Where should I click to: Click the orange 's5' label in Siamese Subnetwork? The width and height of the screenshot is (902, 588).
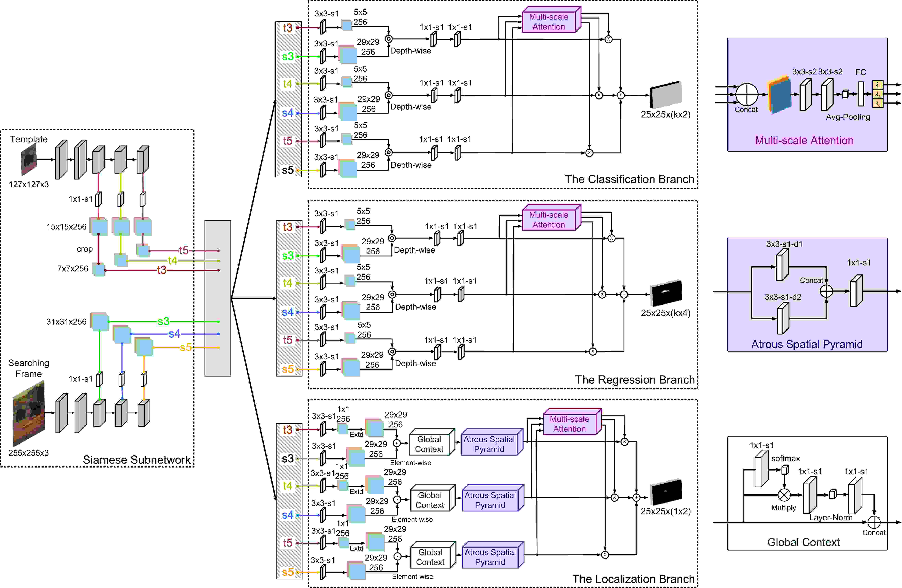(x=186, y=347)
